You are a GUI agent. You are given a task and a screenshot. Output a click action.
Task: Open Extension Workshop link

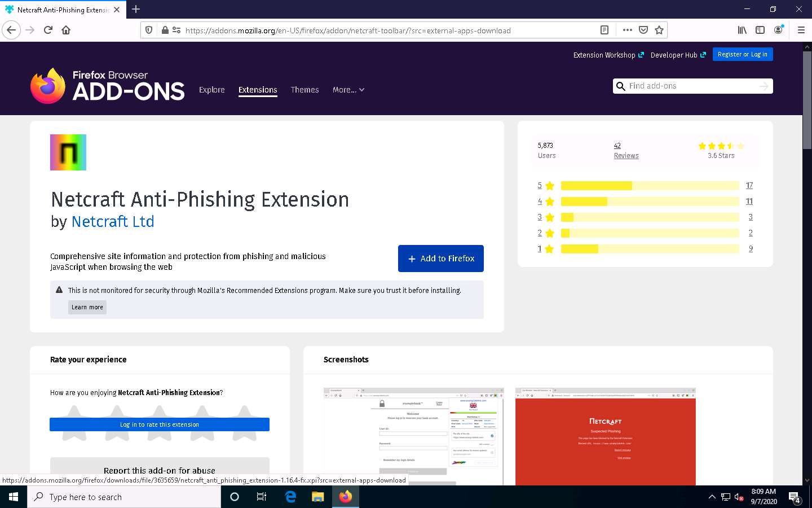click(608, 55)
